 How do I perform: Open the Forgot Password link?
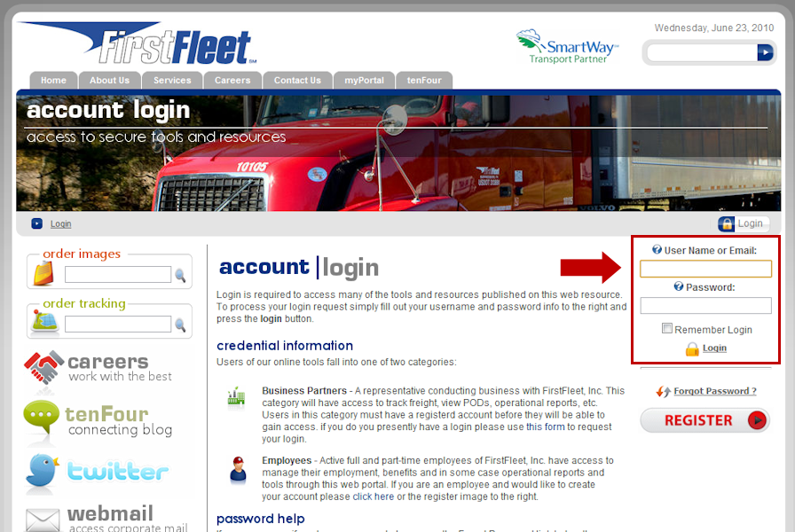pyautogui.click(x=715, y=391)
